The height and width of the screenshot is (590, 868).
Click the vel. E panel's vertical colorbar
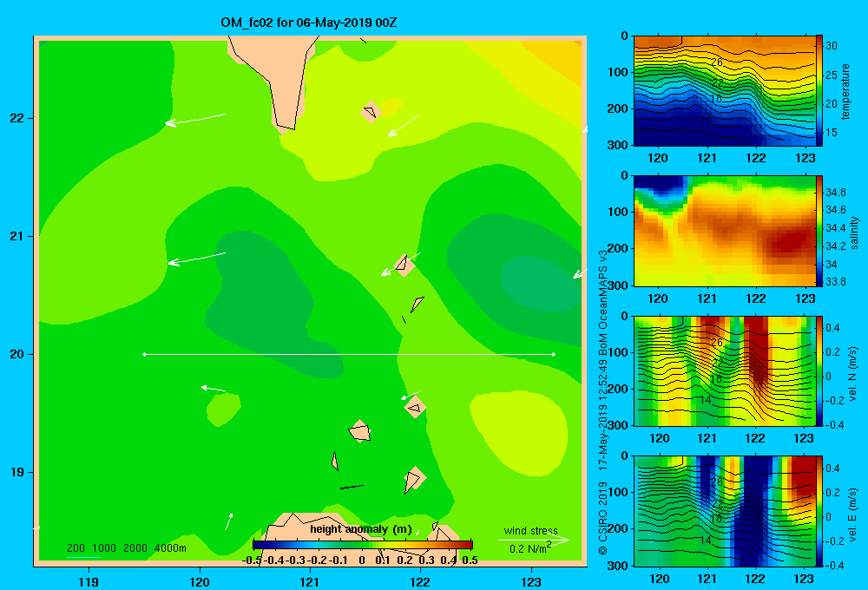[x=819, y=511]
